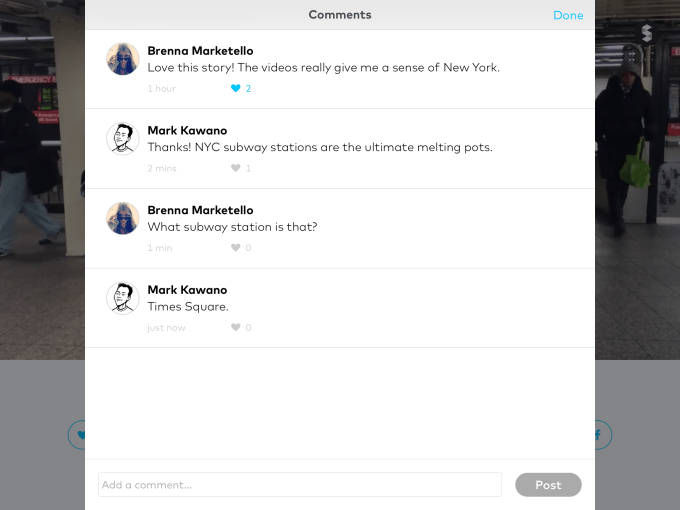
Task: Tap Brenna's avatar beside subway station question
Action: (122, 218)
